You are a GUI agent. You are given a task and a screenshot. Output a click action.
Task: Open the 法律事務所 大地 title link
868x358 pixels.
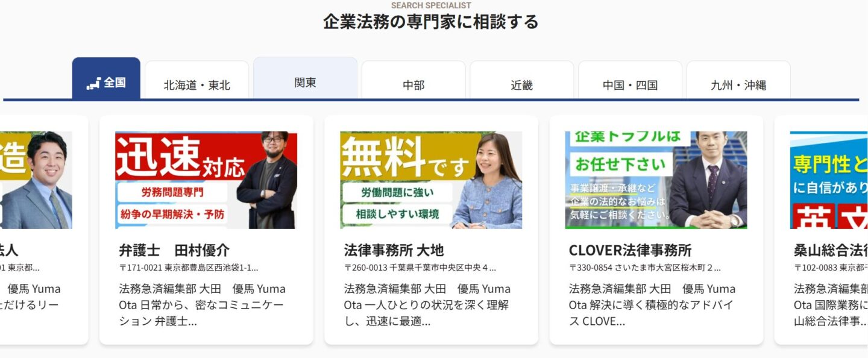[x=394, y=250]
